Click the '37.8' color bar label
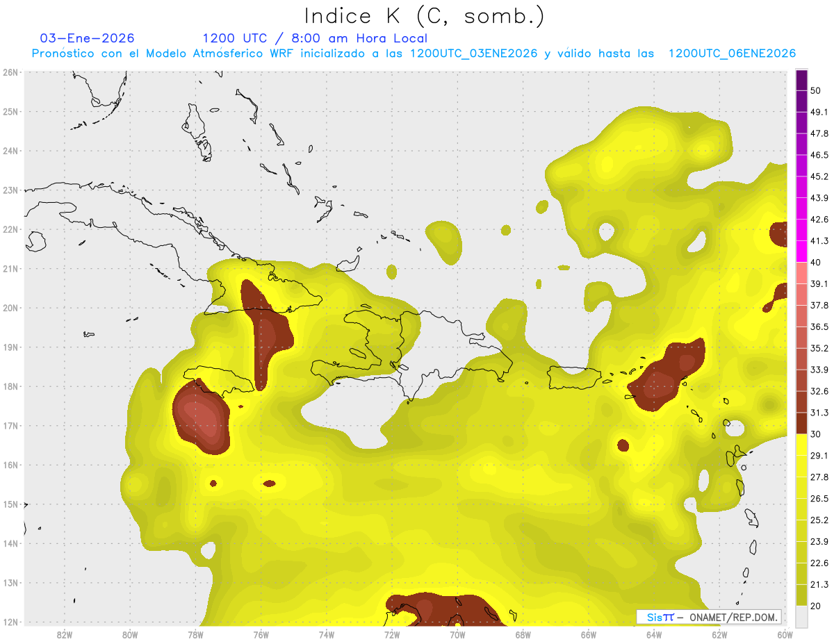The width and height of the screenshot is (834, 644). 819,305
